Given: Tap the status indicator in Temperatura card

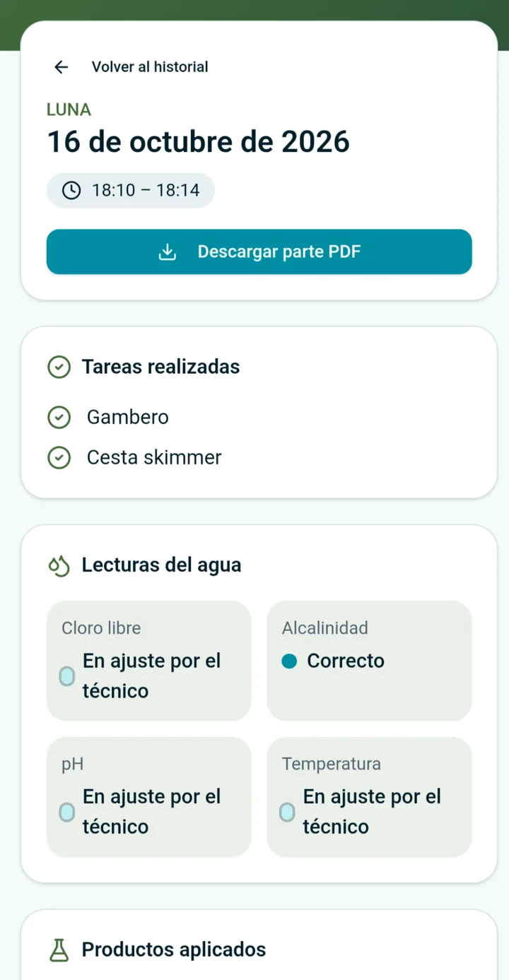Looking at the screenshot, I should (x=287, y=812).
